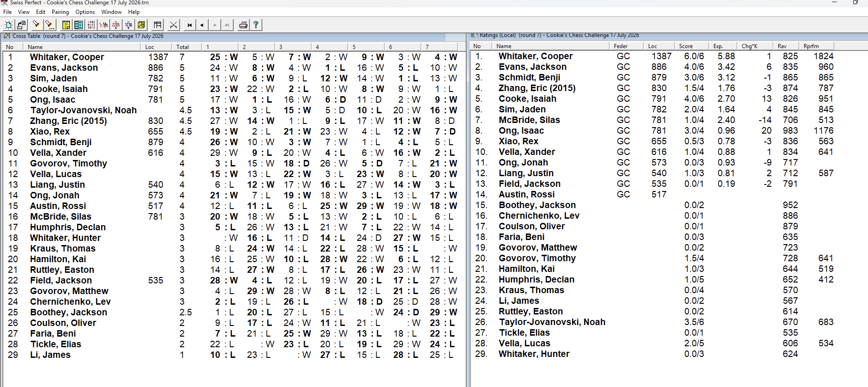Screen dimensions: 868x387
Task: Select Taylor-Jovanovski, Noah in the Cross Table
Action: tap(83, 110)
